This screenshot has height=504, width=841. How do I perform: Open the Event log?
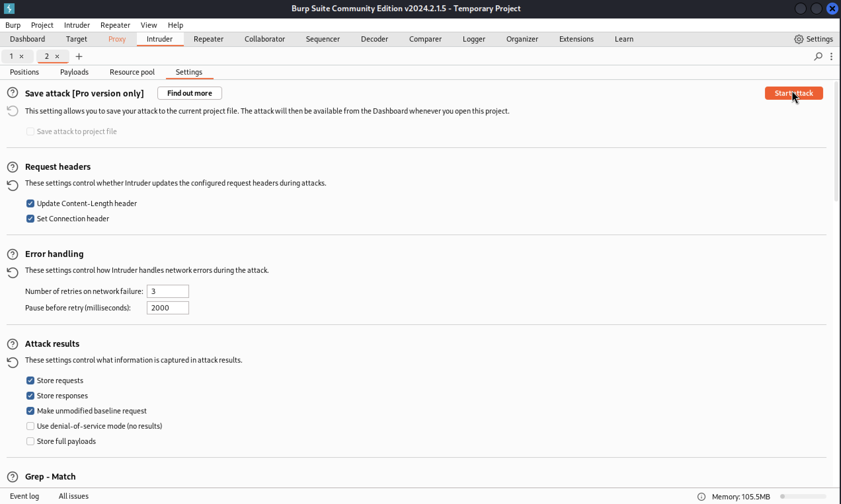point(24,496)
